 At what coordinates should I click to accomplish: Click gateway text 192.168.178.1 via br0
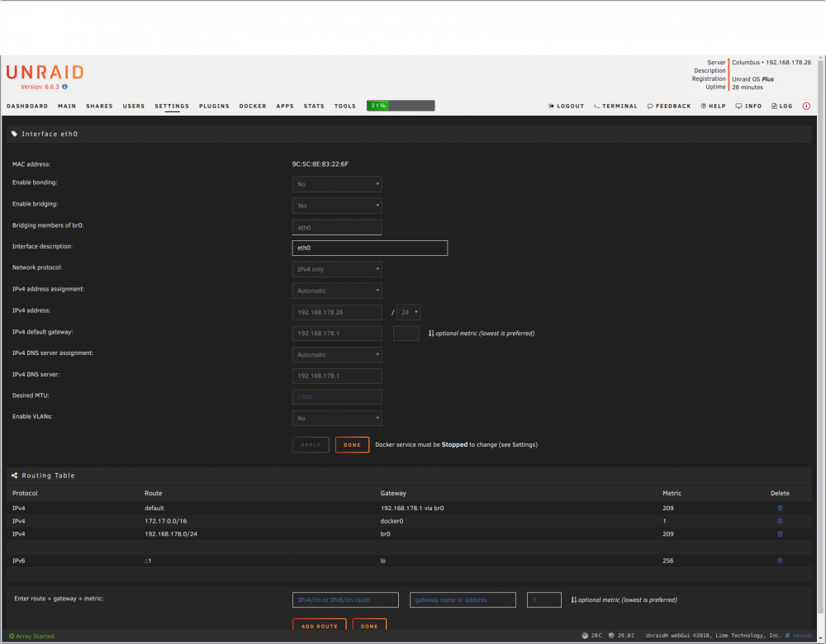click(x=412, y=508)
